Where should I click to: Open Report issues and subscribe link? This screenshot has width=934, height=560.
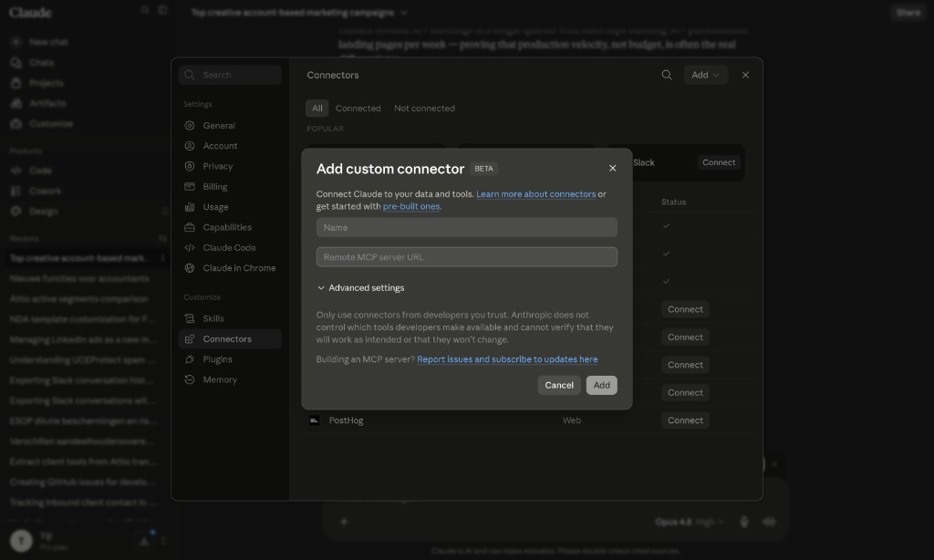(507, 359)
